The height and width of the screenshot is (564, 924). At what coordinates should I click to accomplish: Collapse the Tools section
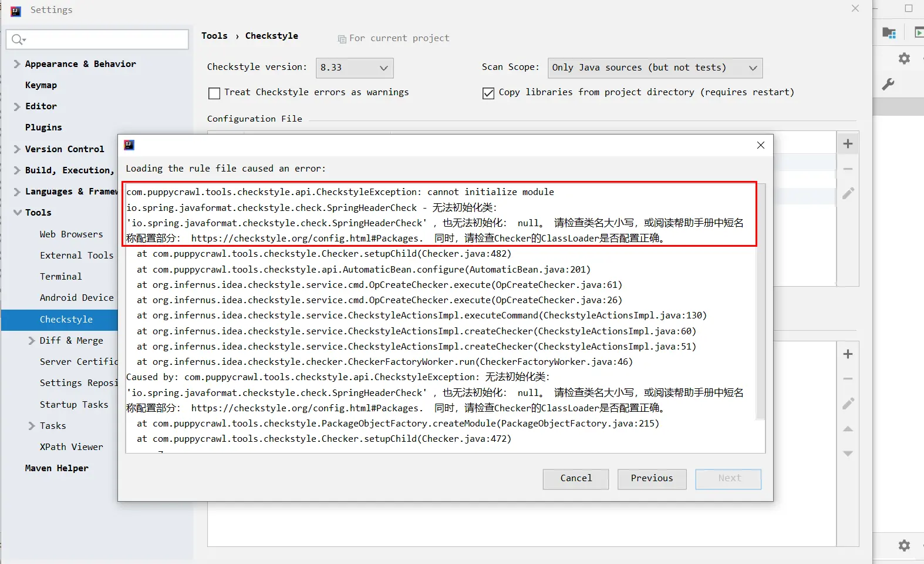17,213
